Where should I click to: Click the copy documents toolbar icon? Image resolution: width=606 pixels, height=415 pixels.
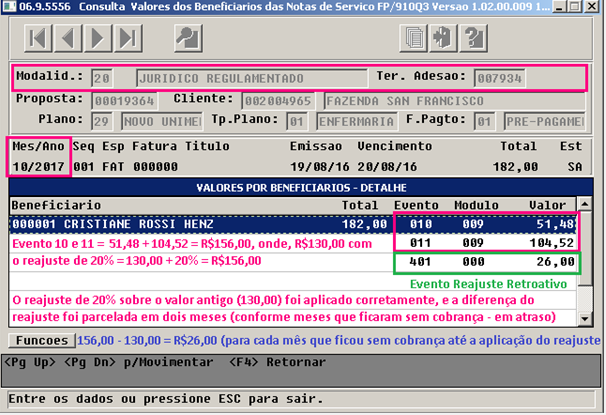click(x=413, y=38)
